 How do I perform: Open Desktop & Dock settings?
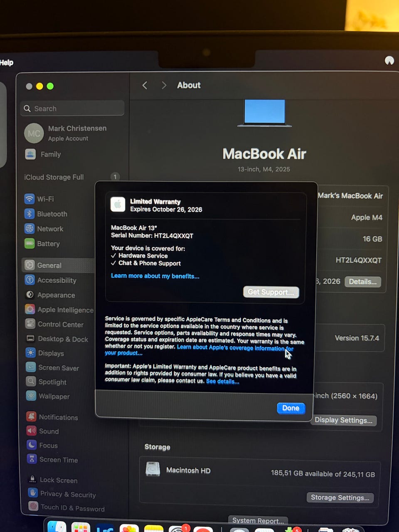pos(57,339)
